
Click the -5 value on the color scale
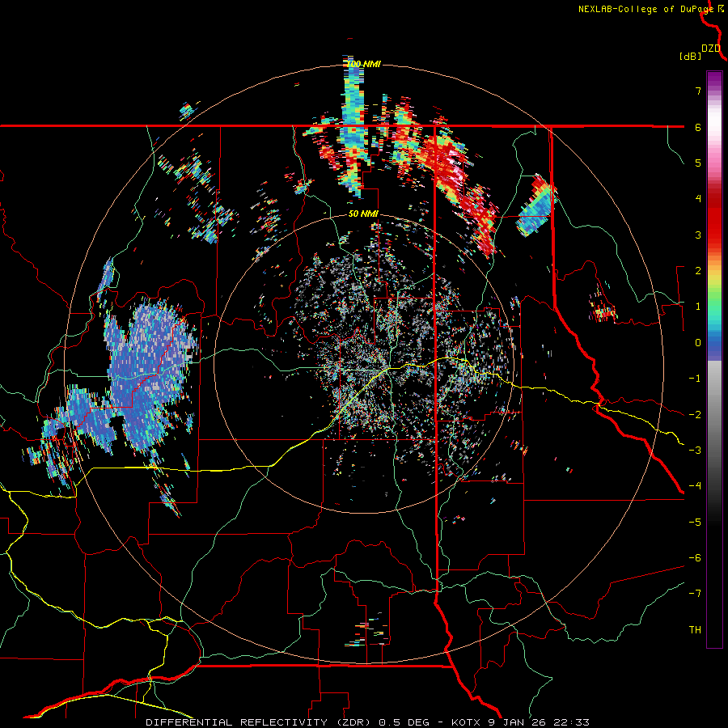click(x=695, y=523)
